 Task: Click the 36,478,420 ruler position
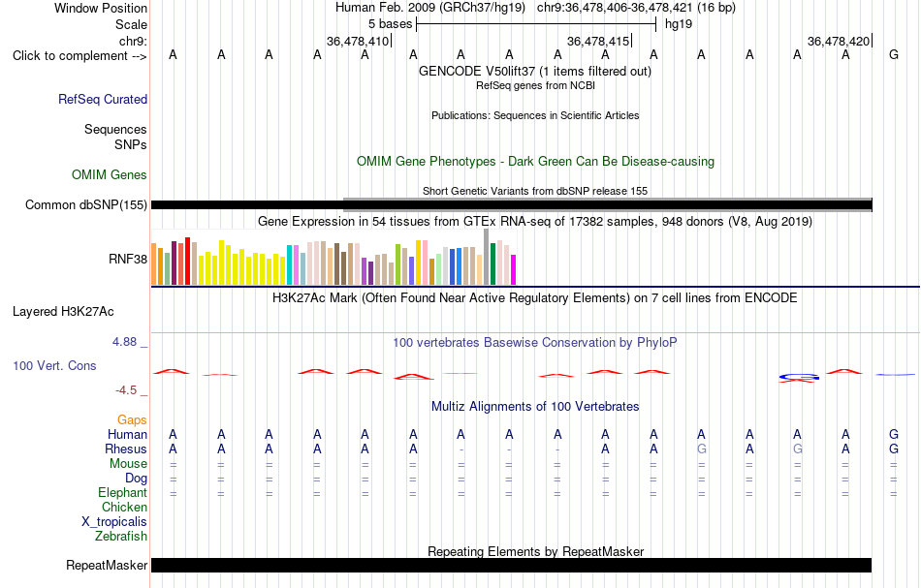839,41
